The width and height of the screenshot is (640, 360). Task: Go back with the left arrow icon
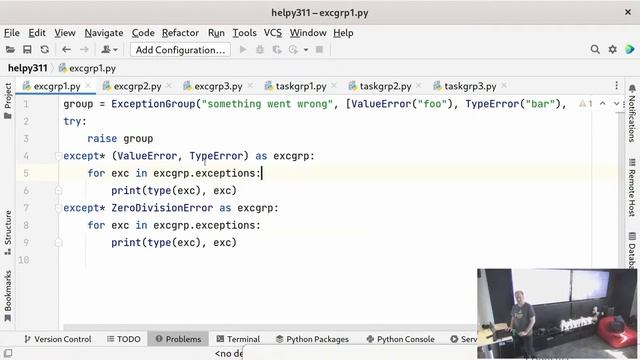(x=66, y=50)
